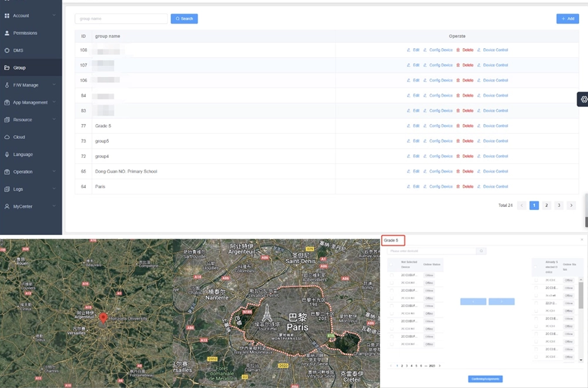Delete the group4 entry
This screenshot has width=588, height=388.
click(465, 156)
